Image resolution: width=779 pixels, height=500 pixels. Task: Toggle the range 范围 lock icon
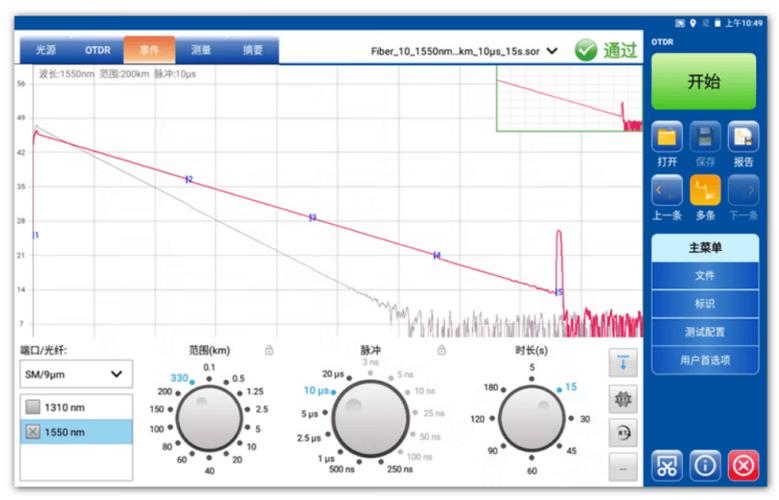point(269,350)
